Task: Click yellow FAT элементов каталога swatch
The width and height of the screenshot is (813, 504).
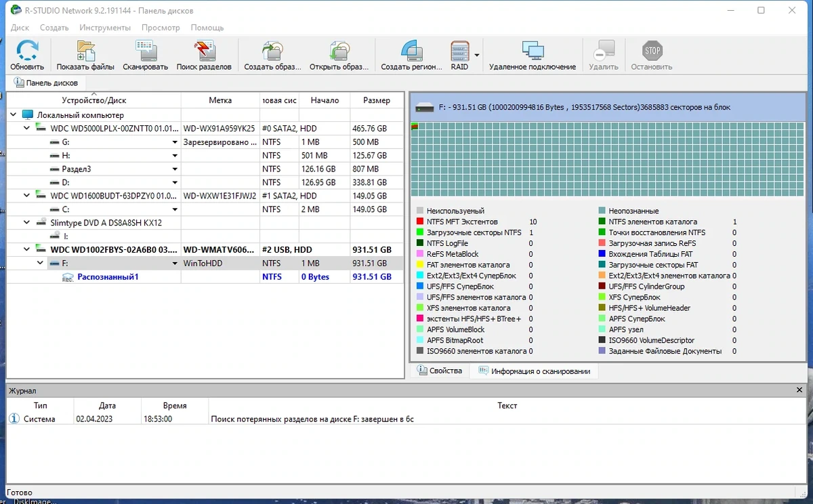Action: pos(420,265)
